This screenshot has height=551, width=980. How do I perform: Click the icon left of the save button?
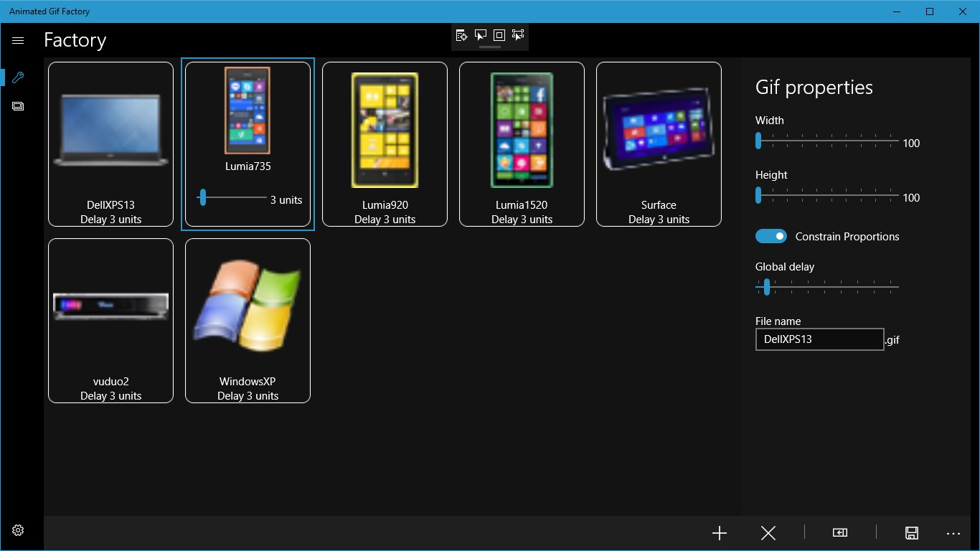point(840,532)
